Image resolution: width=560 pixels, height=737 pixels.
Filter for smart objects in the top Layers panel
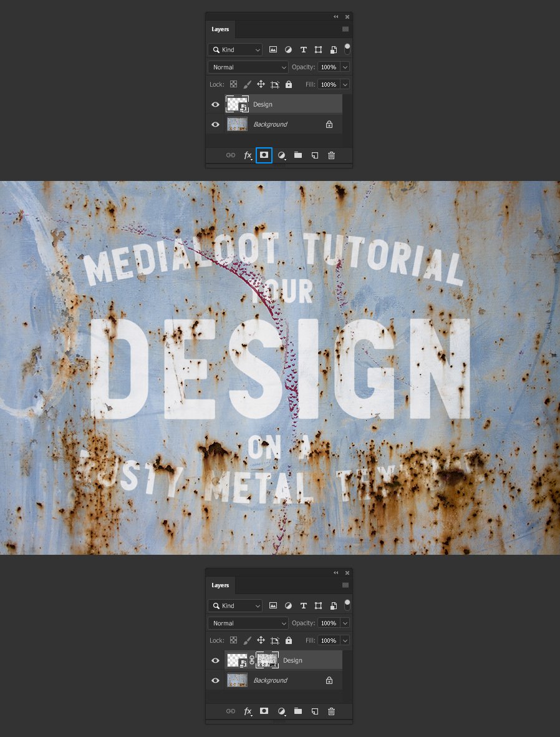coord(334,50)
